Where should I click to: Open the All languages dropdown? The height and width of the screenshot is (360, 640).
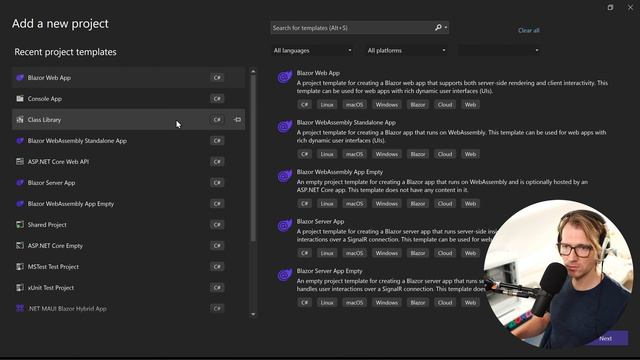pos(312,51)
